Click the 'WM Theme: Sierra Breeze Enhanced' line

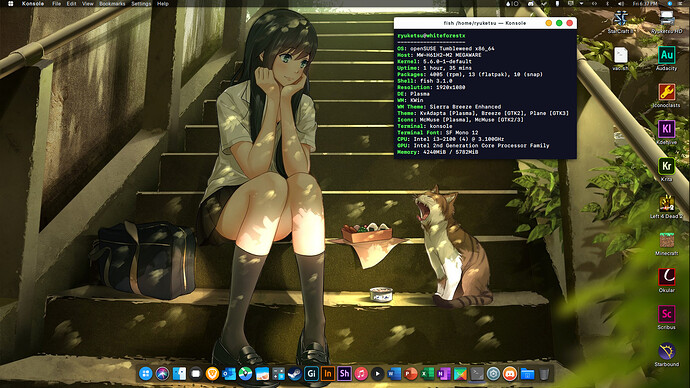point(449,106)
